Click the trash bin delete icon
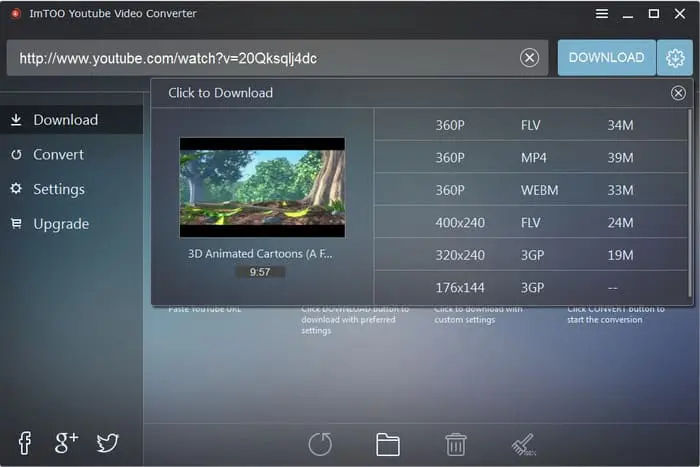This screenshot has width=700, height=467. click(x=455, y=445)
